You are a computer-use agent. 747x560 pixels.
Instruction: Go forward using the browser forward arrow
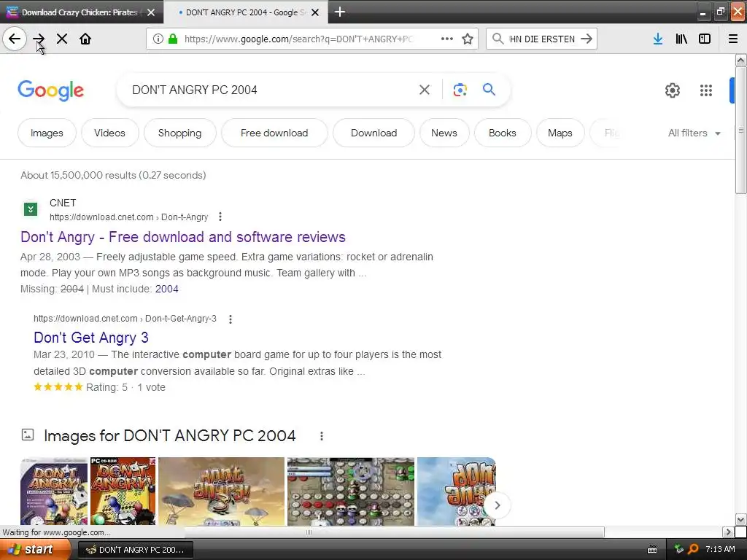pyautogui.click(x=39, y=39)
